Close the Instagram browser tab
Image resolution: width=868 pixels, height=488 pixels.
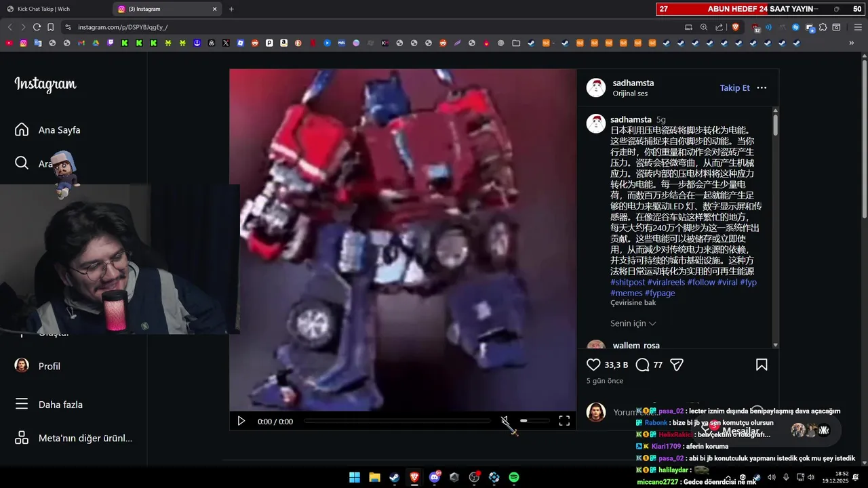215,9
